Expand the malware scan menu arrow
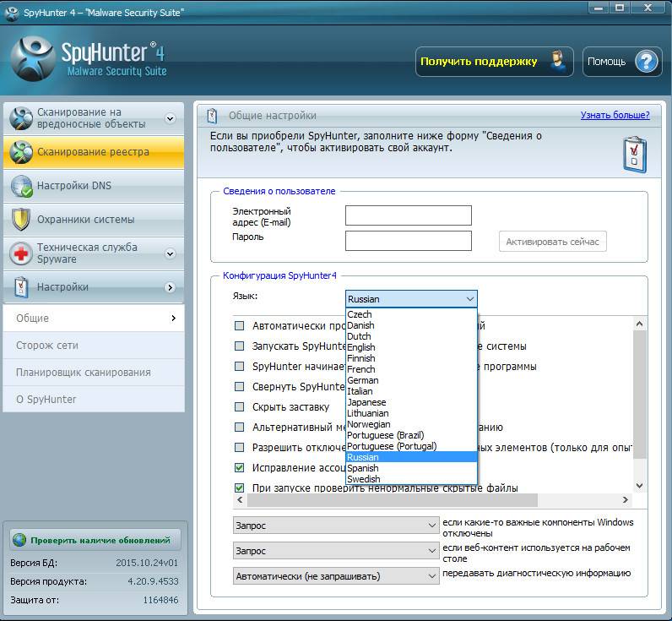This screenshot has width=672, height=621. click(171, 118)
